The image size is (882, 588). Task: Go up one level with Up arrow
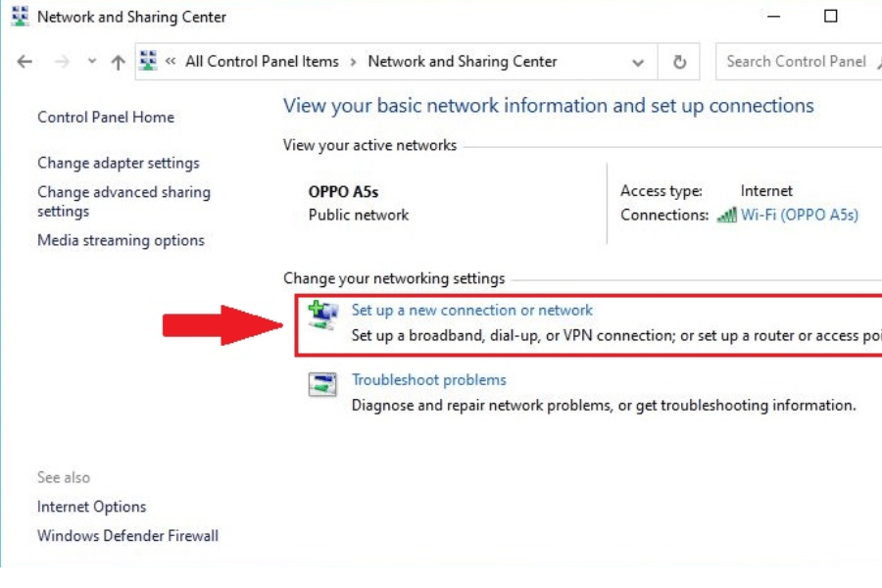click(x=119, y=62)
